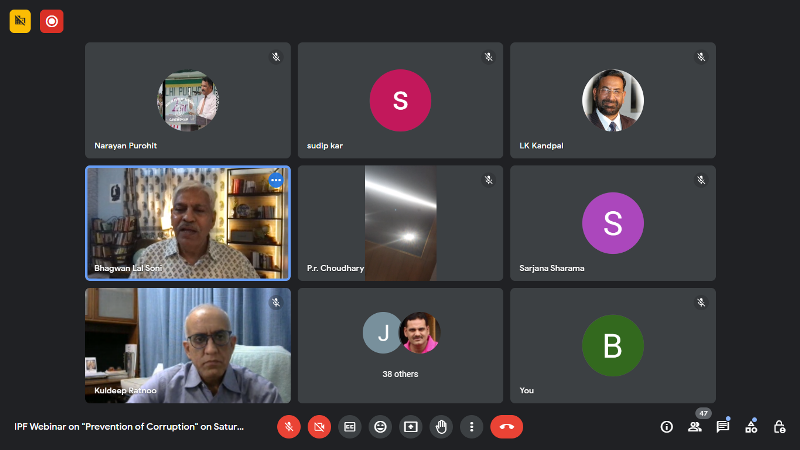The height and width of the screenshot is (450, 800).
Task: Open options on Bhagwan Lal Soni's tile
Action: pyautogui.click(x=276, y=181)
